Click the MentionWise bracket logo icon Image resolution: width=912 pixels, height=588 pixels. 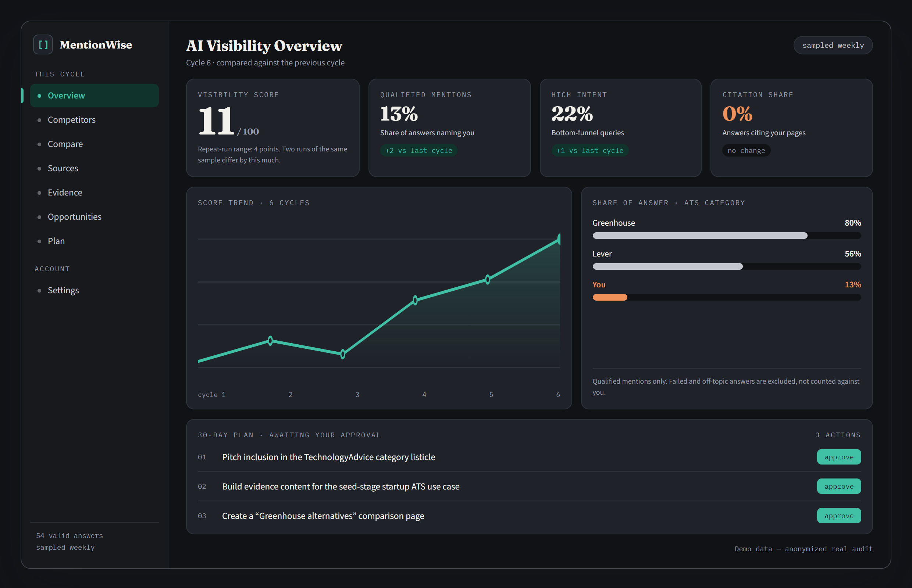[43, 45]
